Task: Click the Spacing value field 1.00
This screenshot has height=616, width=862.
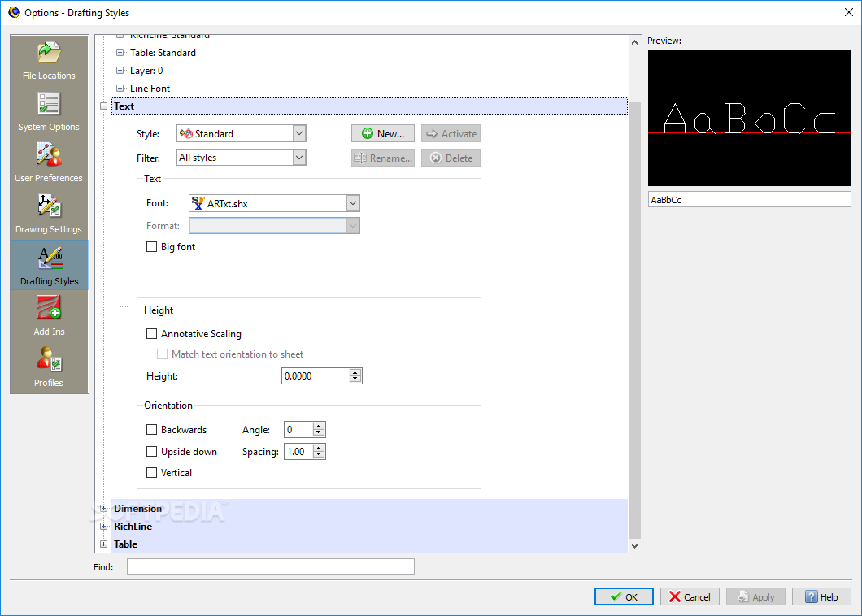Action: click(x=298, y=452)
